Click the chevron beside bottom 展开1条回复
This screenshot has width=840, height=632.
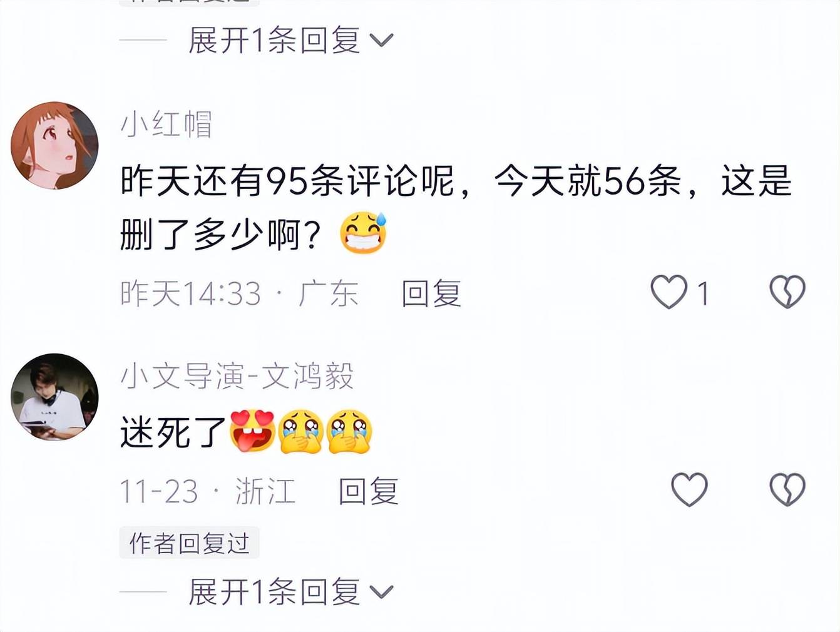click(381, 593)
